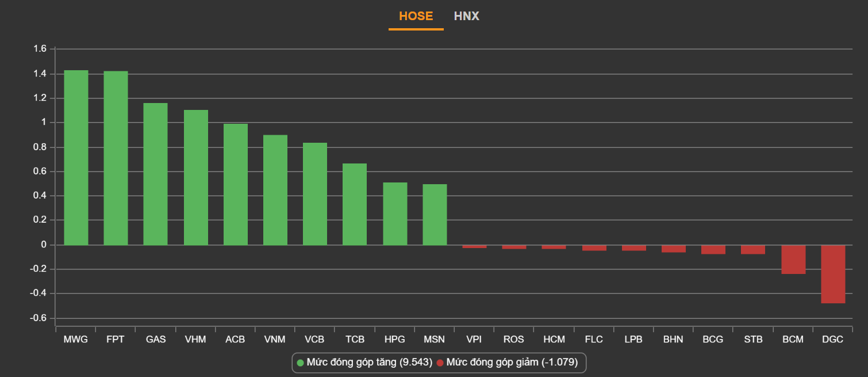Click the MWG green bar
This screenshot has width=868, height=377.
(x=76, y=157)
